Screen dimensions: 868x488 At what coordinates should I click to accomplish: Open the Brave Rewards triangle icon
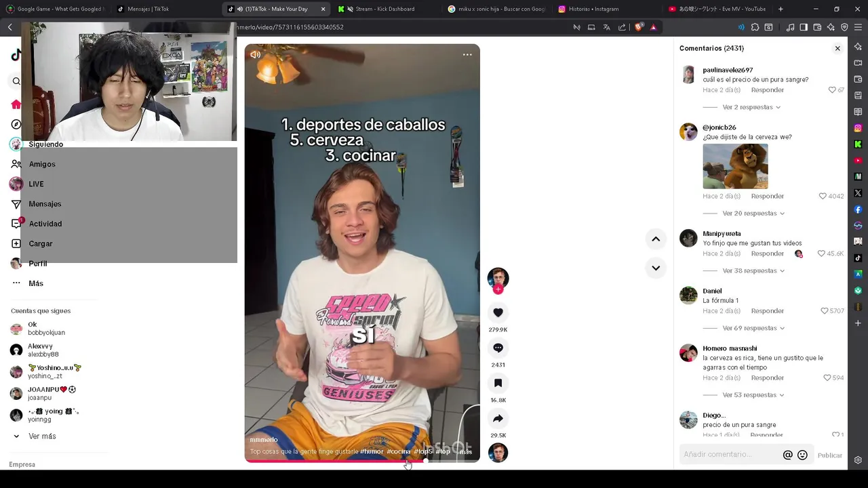(x=653, y=27)
